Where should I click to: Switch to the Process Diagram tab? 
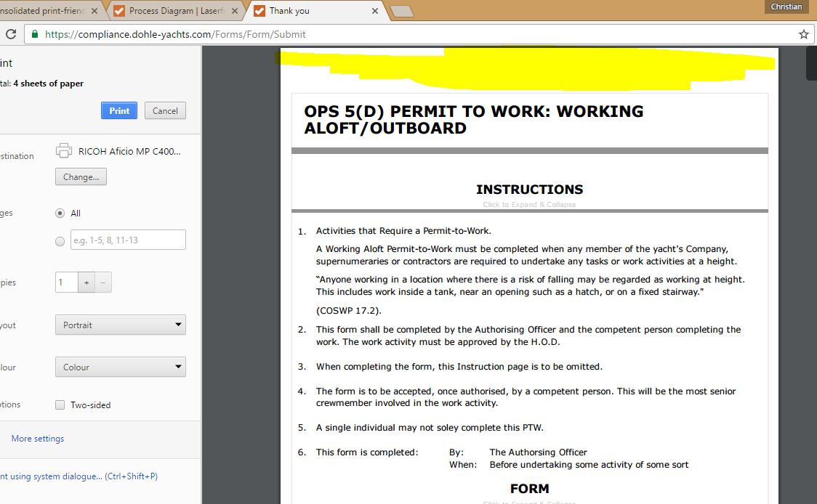(175, 11)
